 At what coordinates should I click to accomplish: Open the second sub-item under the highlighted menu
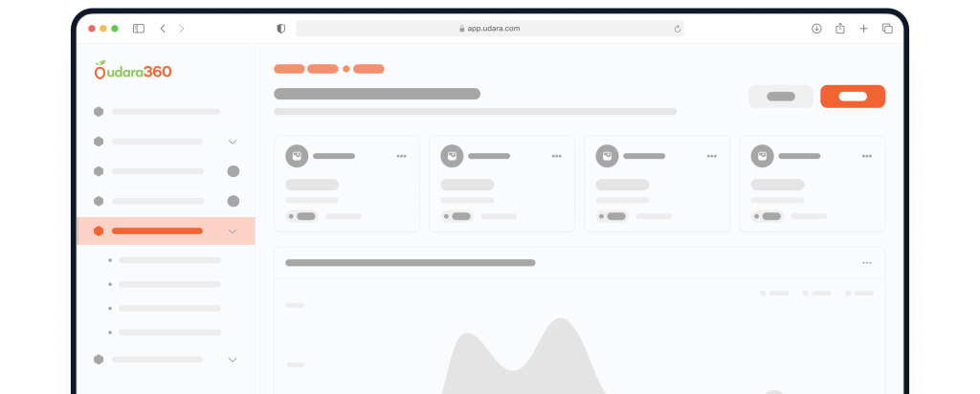pos(165,284)
